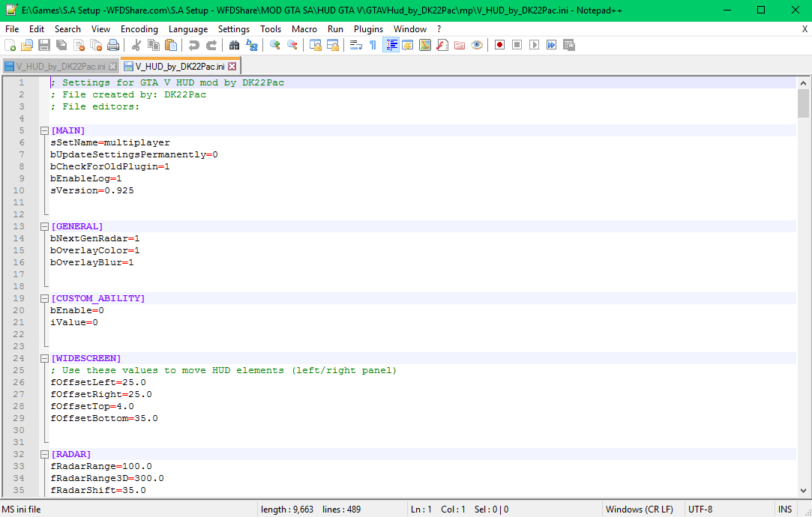Click the Save All icon
The height and width of the screenshot is (517, 812).
tap(61, 45)
